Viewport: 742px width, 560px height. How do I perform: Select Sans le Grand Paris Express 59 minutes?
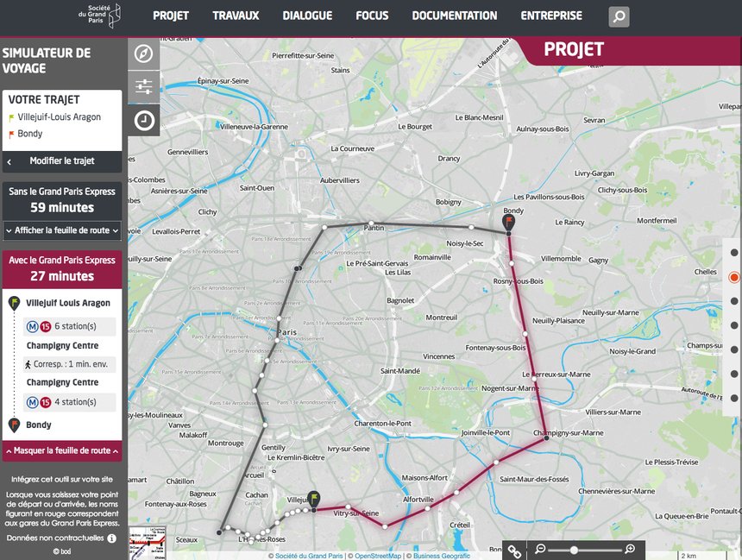[62, 200]
